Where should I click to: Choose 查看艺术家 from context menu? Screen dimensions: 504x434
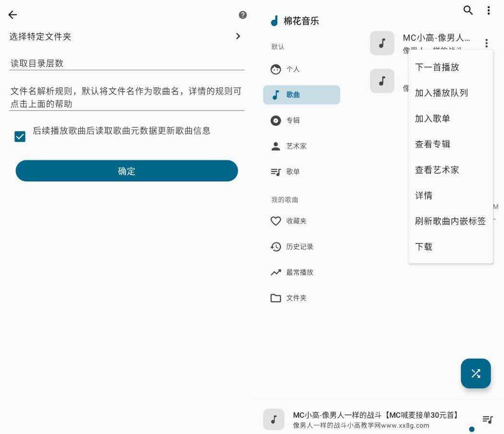pos(451,170)
